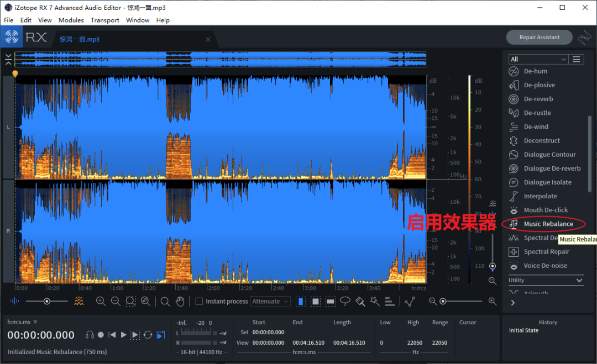Select the harmonics selection tool

point(390,301)
